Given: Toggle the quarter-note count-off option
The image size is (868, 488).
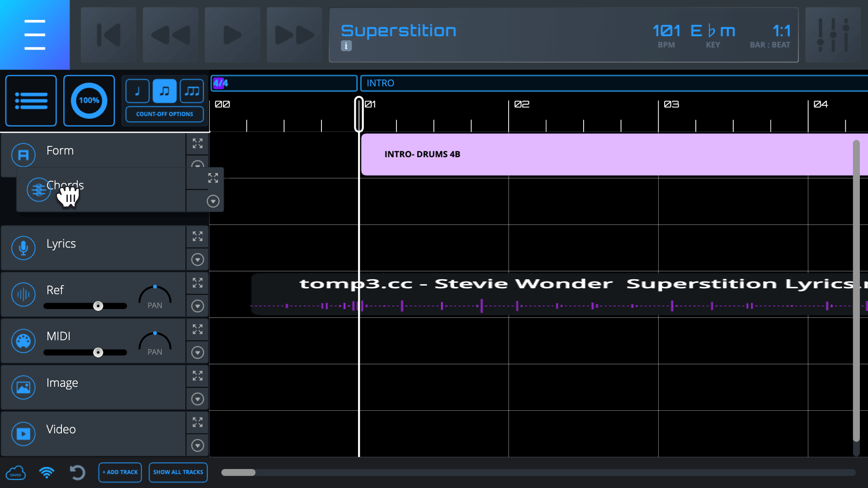Looking at the screenshot, I should pyautogui.click(x=137, y=91).
